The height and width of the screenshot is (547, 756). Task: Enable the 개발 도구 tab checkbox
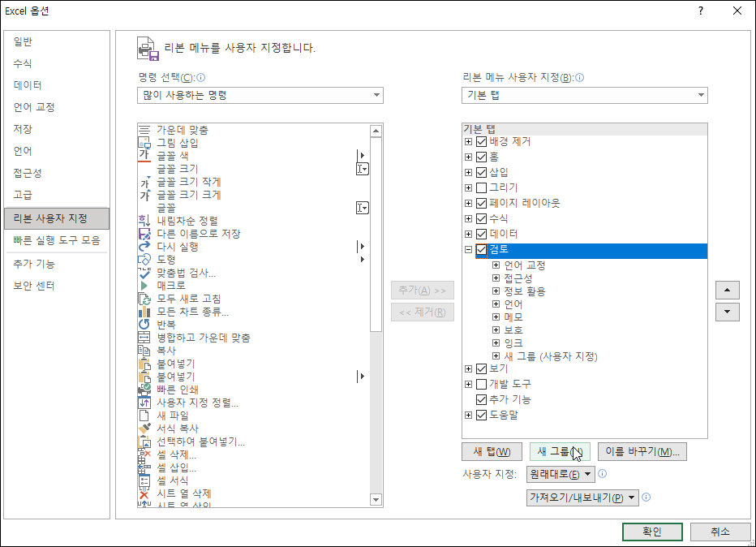(481, 385)
